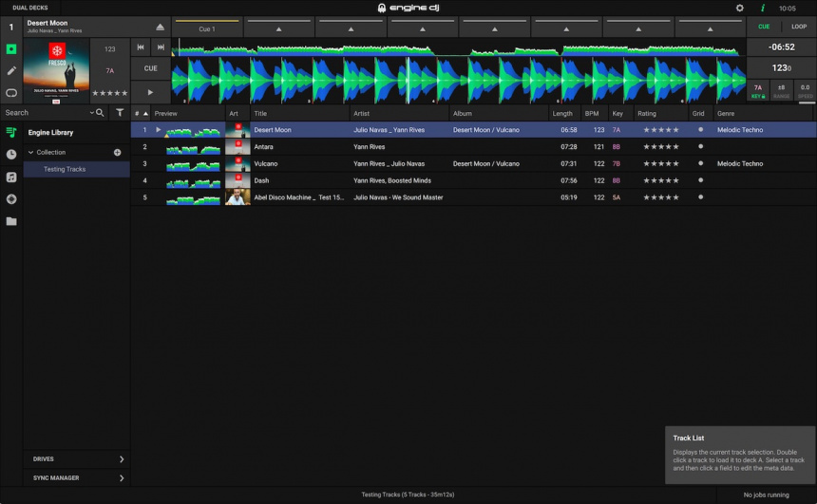
Task: Select the Dash track title
Action: [261, 180]
